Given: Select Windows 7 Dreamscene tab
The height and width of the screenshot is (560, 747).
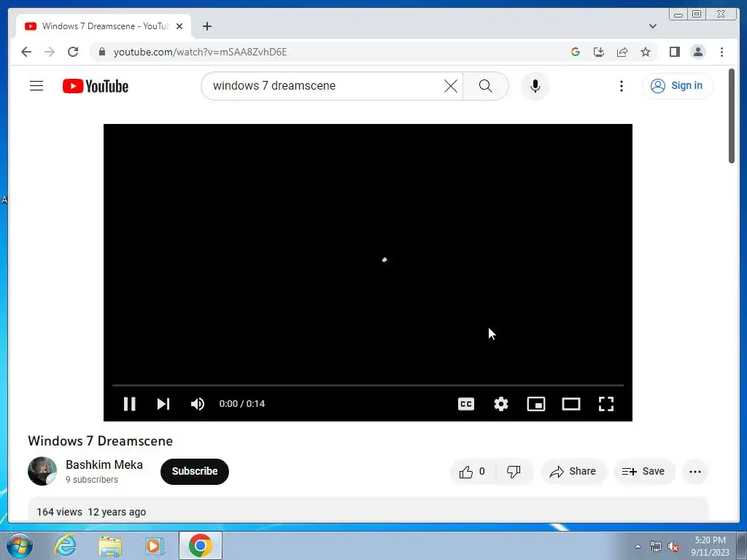Looking at the screenshot, I should click(104, 26).
